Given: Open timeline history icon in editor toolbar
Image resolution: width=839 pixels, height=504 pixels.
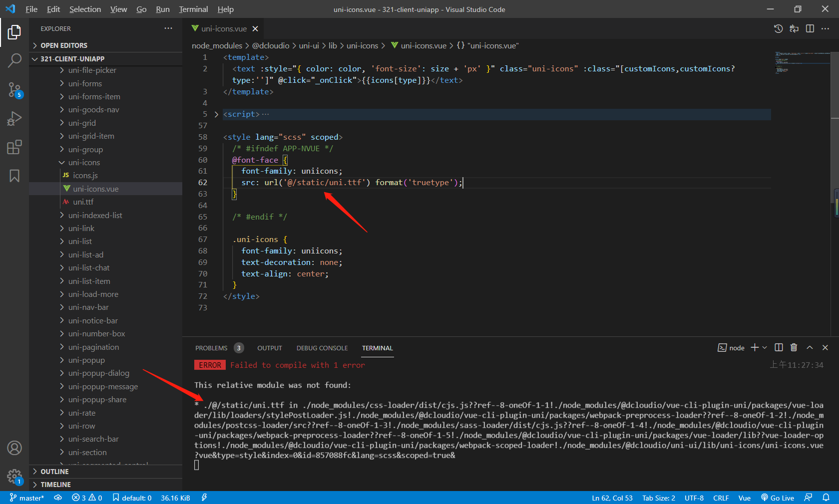Looking at the screenshot, I should coord(778,28).
